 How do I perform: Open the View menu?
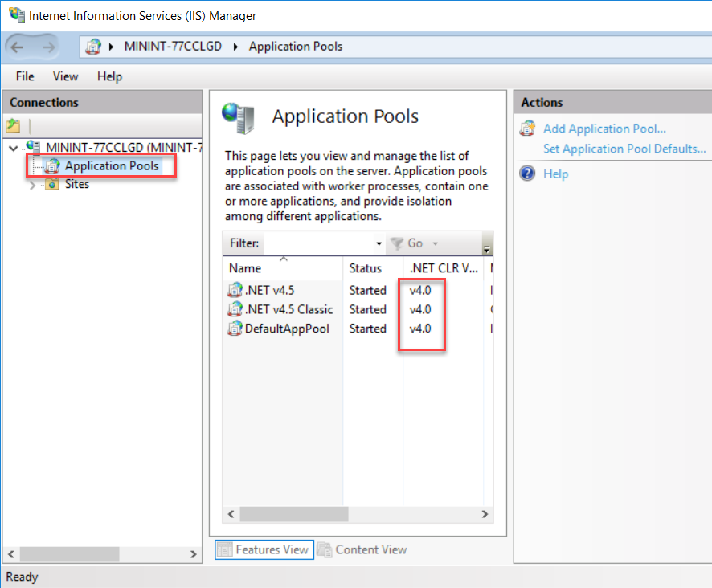(x=65, y=76)
